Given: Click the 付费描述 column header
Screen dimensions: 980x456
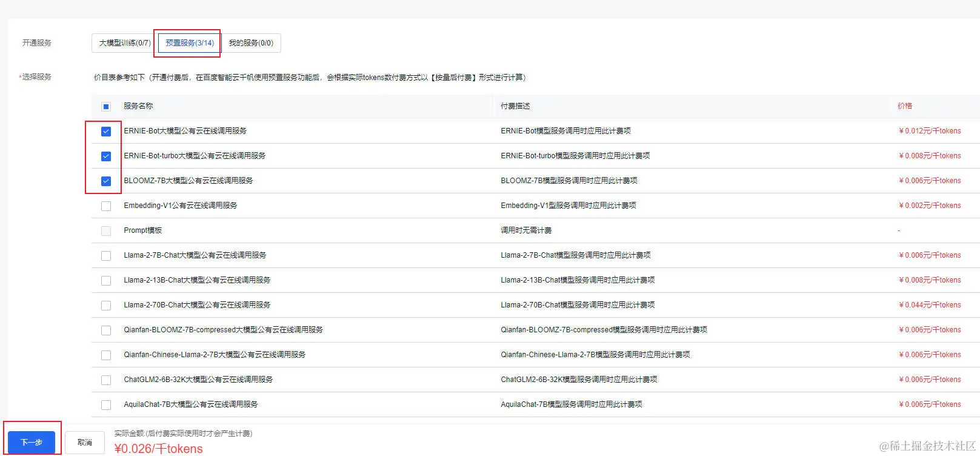Looking at the screenshot, I should coord(515,106).
